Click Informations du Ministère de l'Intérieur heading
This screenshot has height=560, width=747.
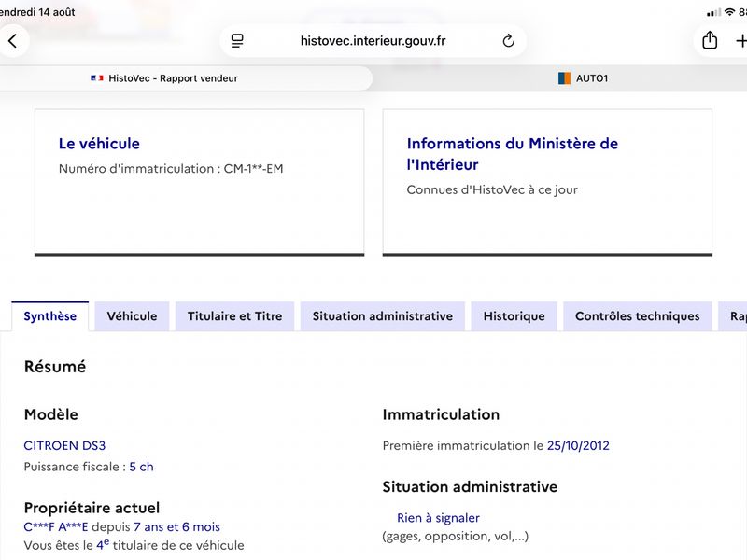pyautogui.click(x=512, y=154)
